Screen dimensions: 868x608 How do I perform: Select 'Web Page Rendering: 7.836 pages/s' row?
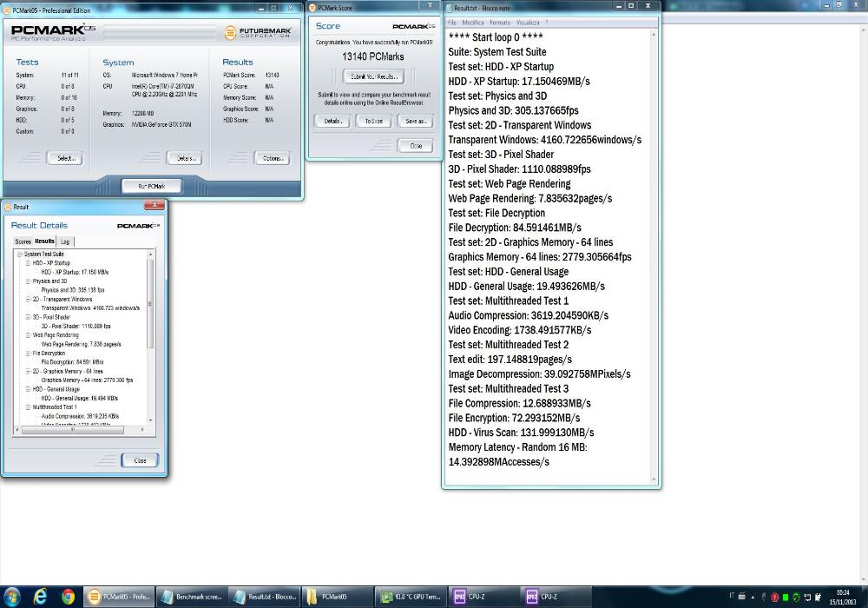(82, 344)
